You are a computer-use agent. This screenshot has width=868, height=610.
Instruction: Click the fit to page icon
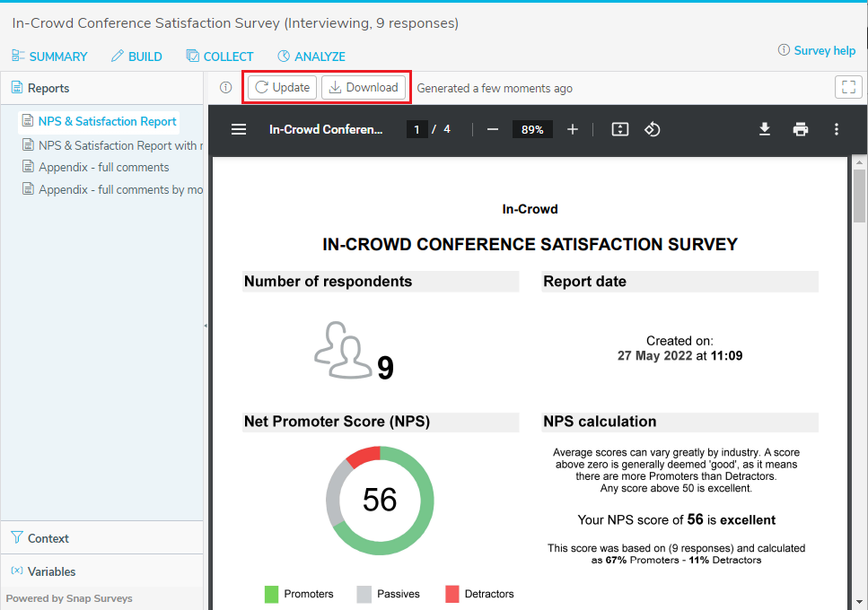pyautogui.click(x=620, y=129)
